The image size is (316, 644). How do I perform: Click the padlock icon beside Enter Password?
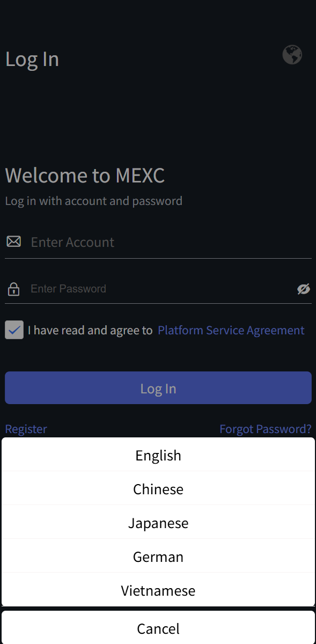[x=14, y=289]
